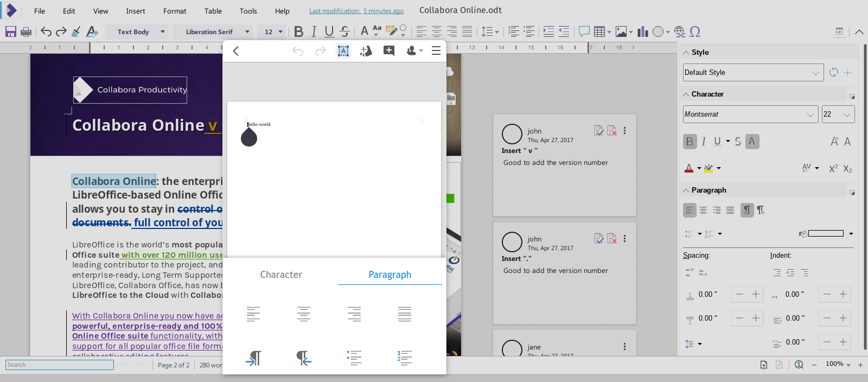Add comment in the mobile panel toolbar
The width and height of the screenshot is (868, 382).
(389, 51)
